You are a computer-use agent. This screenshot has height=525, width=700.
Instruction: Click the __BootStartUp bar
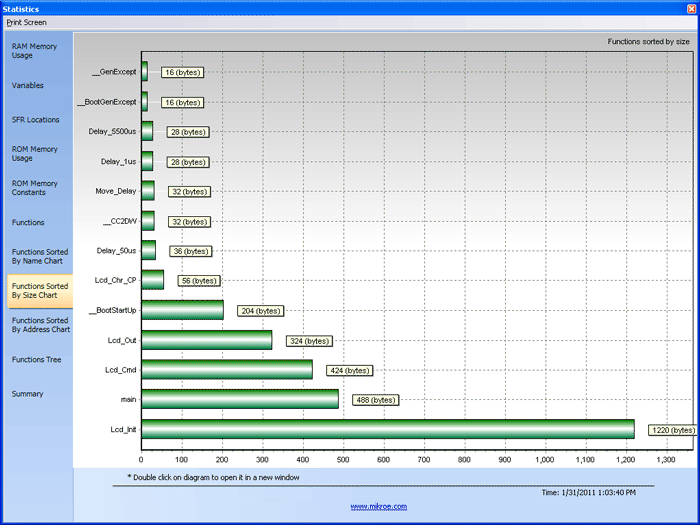click(183, 310)
